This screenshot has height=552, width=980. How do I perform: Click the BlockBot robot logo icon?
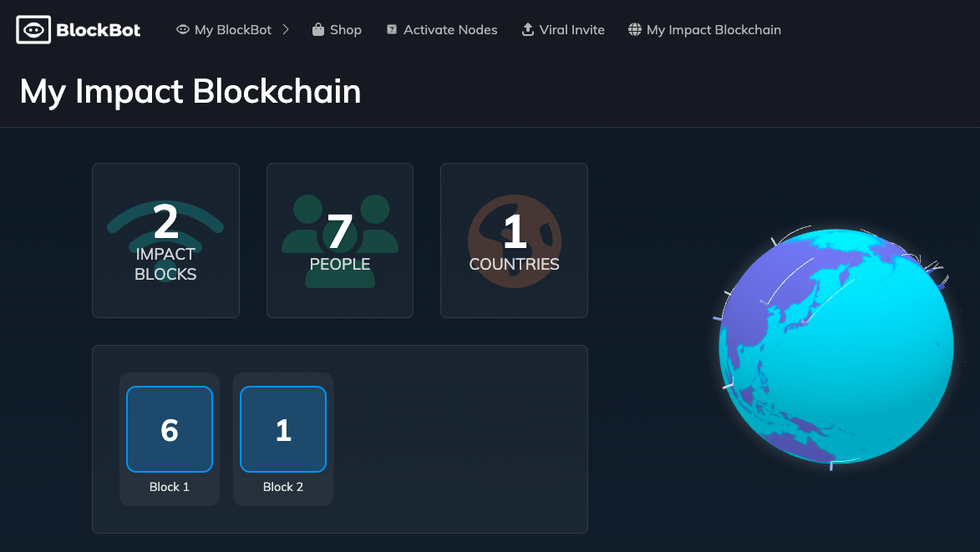(33, 29)
